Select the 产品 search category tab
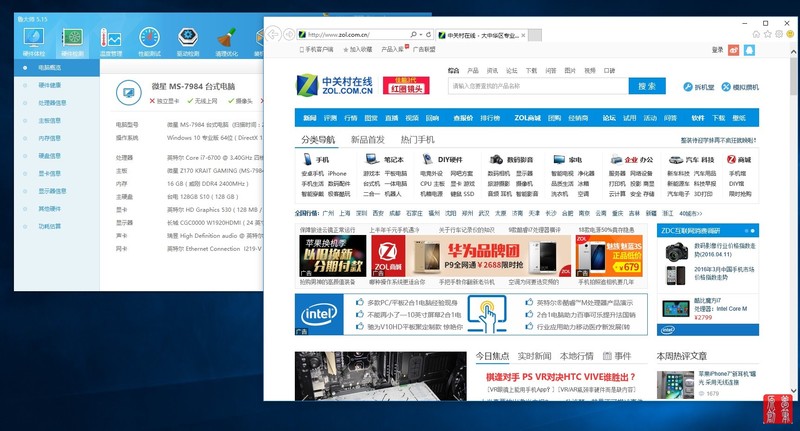The height and width of the screenshot is (431, 800). [473, 70]
